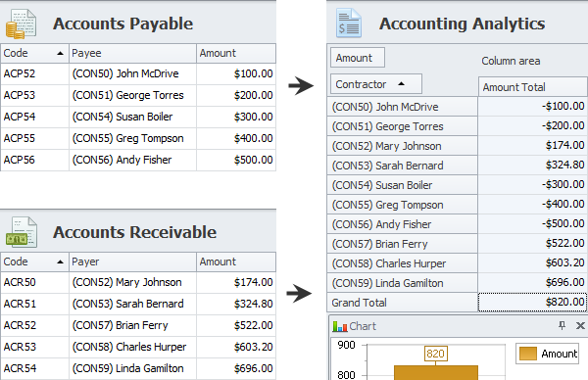Select the ACP54 Susan Boiler row
Screen dimensions: 588x380
(138, 117)
